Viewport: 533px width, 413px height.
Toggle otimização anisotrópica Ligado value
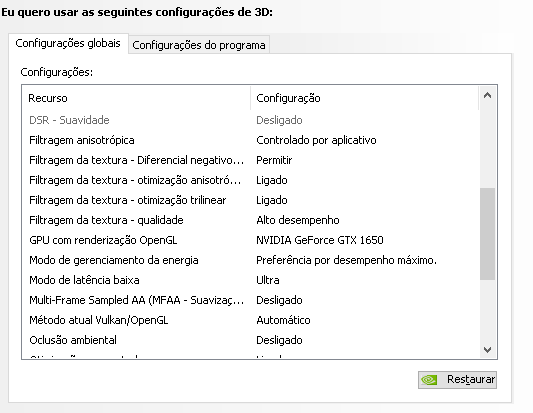point(272,180)
